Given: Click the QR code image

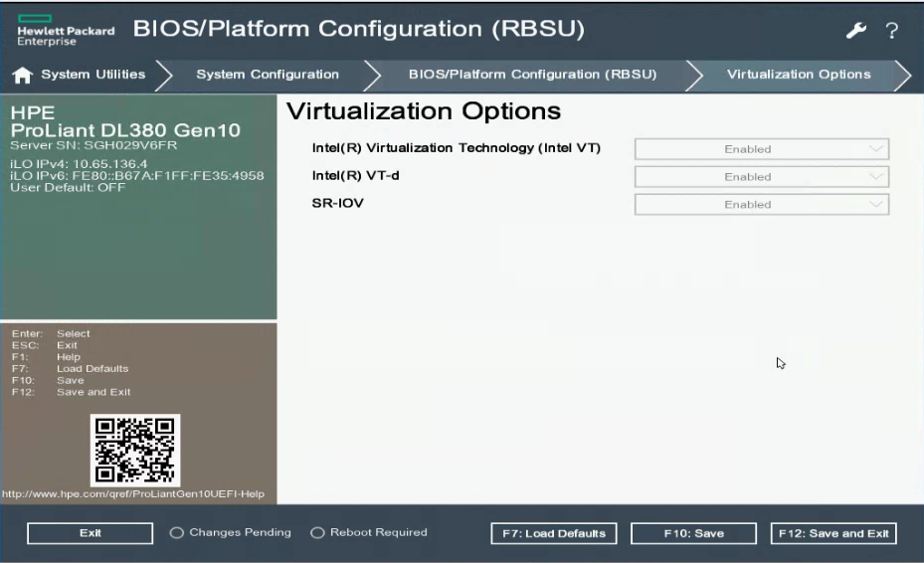Looking at the screenshot, I should (135, 451).
